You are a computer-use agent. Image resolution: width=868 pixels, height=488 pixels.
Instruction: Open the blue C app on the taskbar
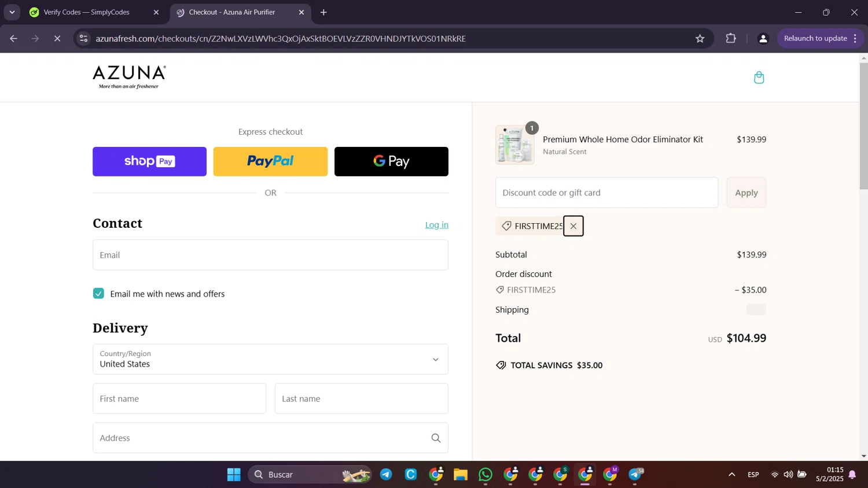(411, 475)
